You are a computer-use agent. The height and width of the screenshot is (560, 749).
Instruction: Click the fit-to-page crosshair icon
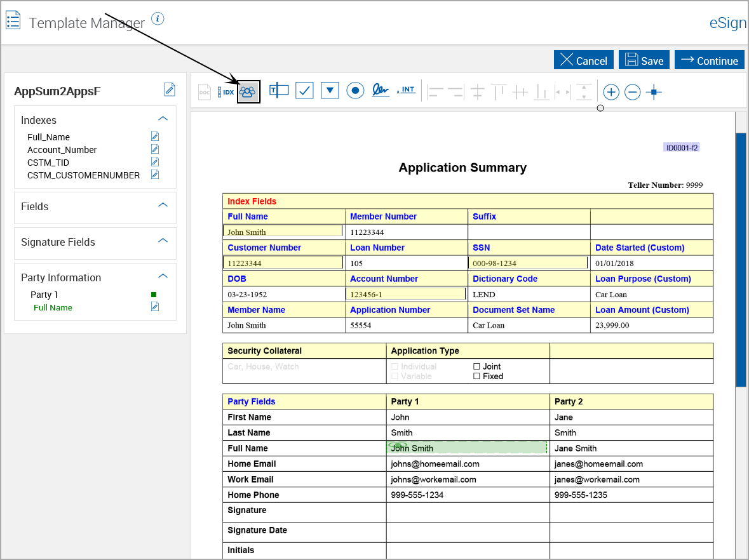[654, 91]
